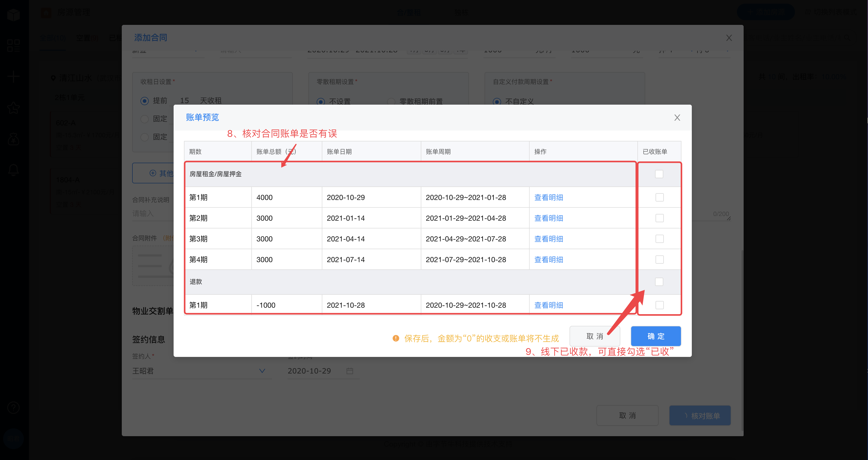868x460 pixels.
Task: Click the 退款 group row label
Action: click(x=196, y=282)
